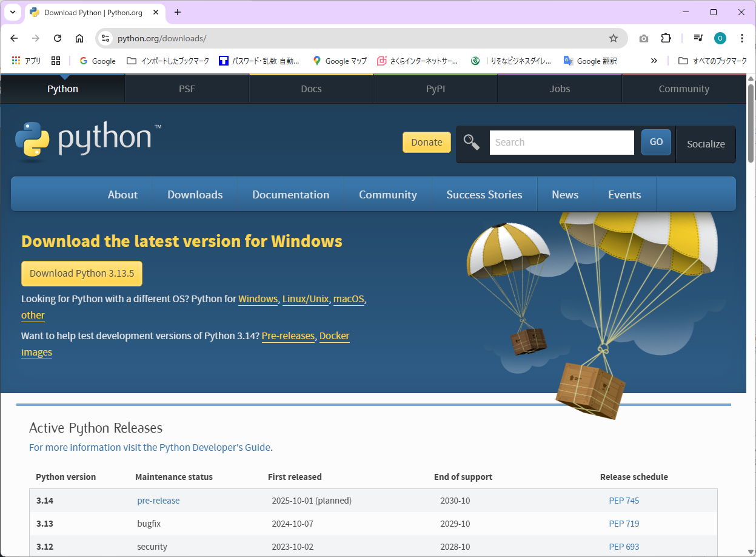Click Download Python 3.13.5 button
Image resolution: width=756 pixels, height=557 pixels.
coord(82,274)
